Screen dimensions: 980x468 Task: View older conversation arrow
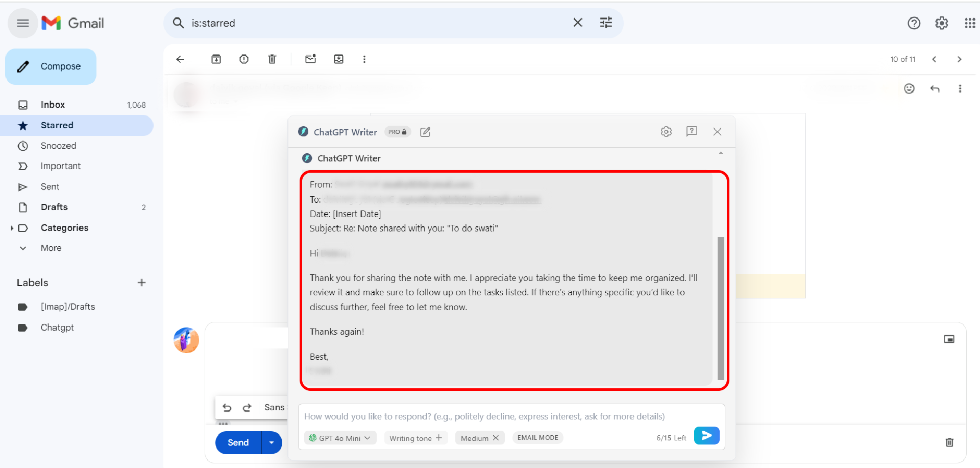(959, 59)
